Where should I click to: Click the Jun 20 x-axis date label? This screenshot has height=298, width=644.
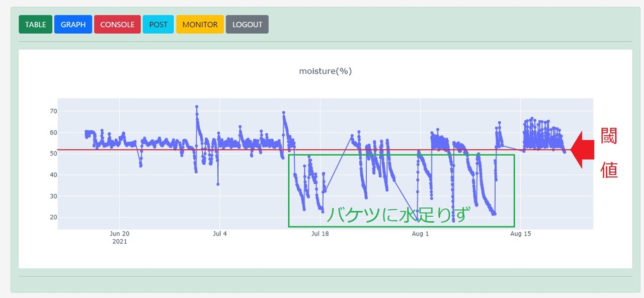click(x=119, y=234)
